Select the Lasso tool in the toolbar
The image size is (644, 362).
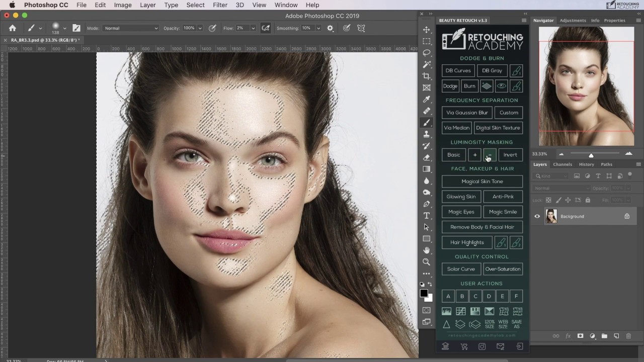coord(427,53)
